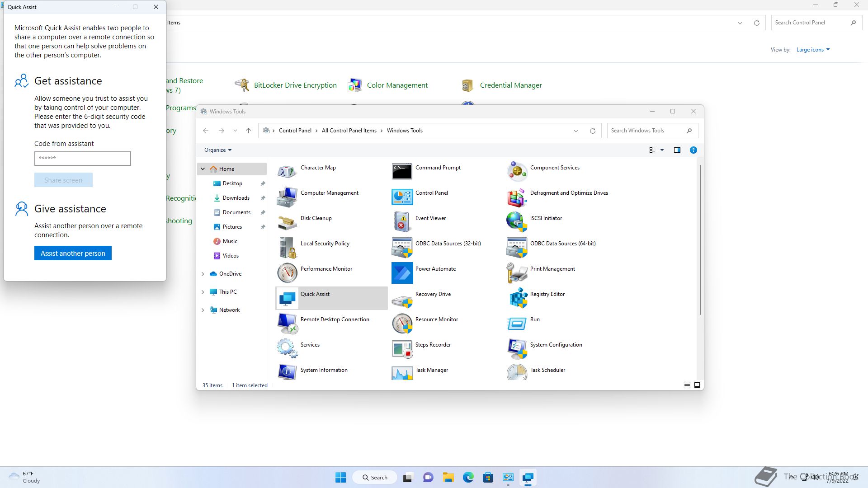Expand Control Panel address bar history dropdown
868x488 pixels.
(x=740, y=23)
